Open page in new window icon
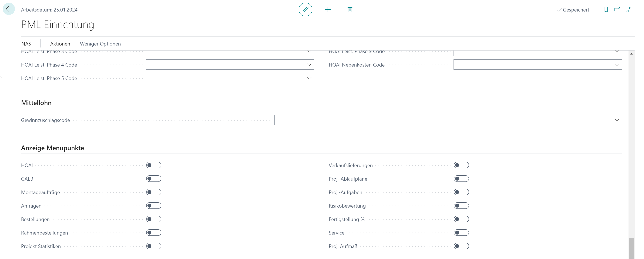The width and height of the screenshot is (644, 259). pyautogui.click(x=617, y=10)
